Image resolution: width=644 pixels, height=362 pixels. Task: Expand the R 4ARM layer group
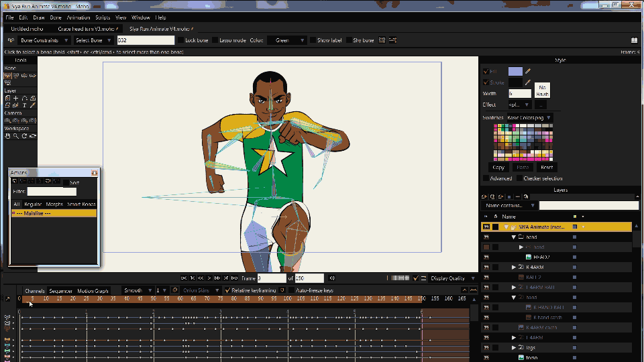[513, 267]
